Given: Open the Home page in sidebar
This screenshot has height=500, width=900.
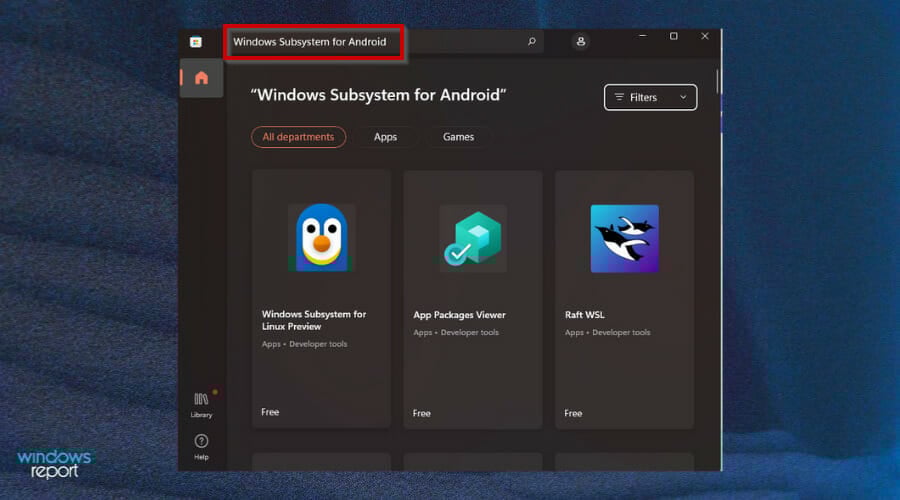Looking at the screenshot, I should 201,78.
